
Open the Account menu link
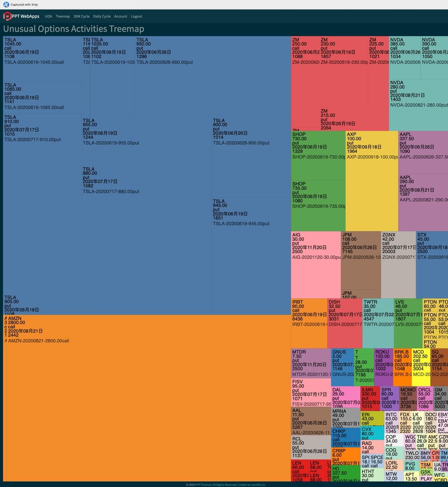(121, 16)
